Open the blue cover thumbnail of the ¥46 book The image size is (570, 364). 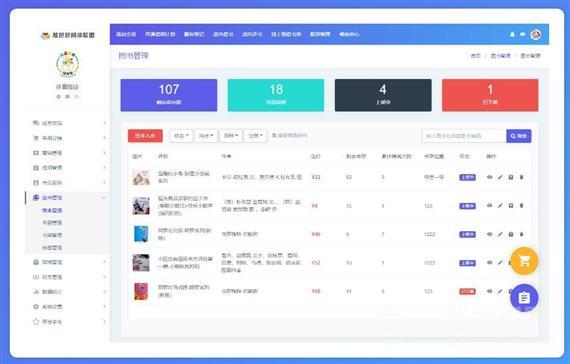[141, 234]
